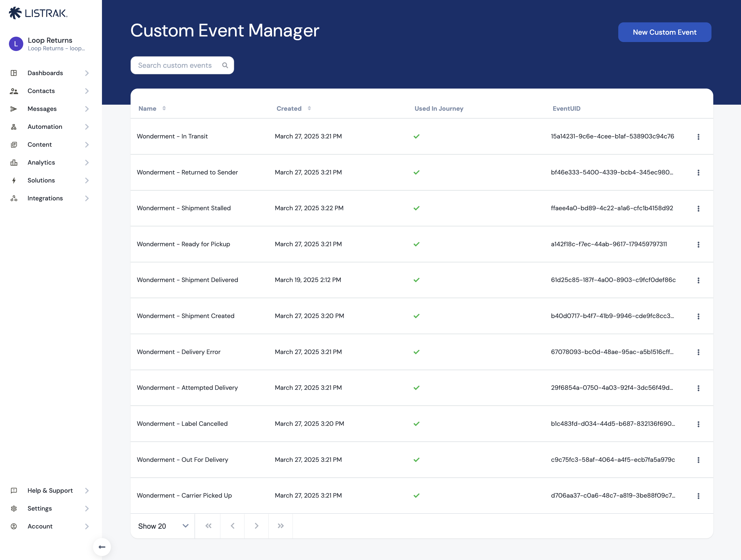Screen dimensions: 741x560
Task: Open the Dashboards menu item
Action: coord(50,73)
